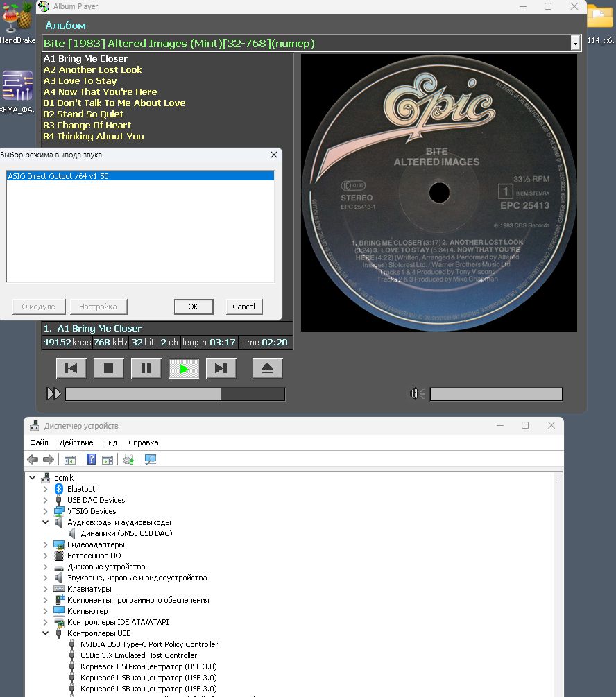Click the Forward arrow in Device Manager toolbar
Image resolution: width=616 pixels, height=697 pixels.
point(49,460)
